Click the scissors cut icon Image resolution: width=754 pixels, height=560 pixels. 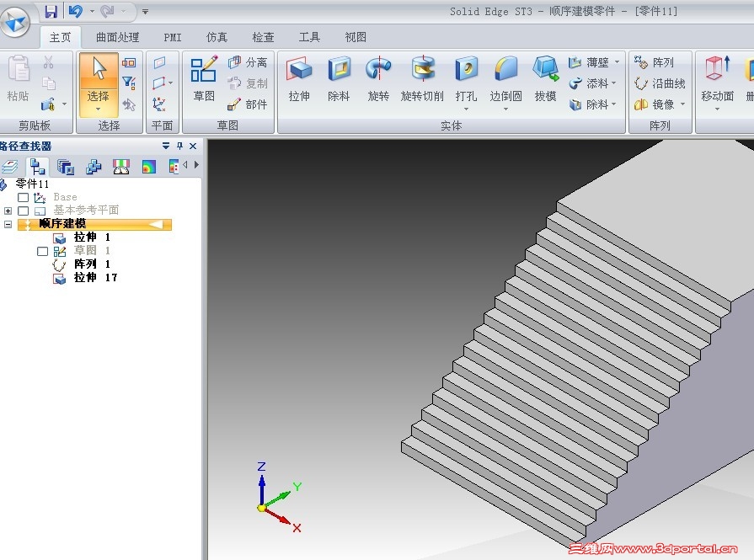point(48,62)
